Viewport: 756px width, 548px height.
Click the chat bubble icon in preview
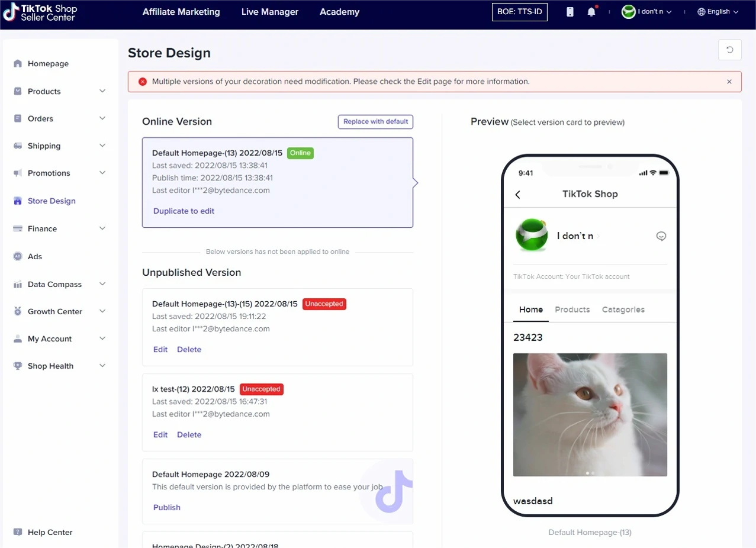coord(661,236)
